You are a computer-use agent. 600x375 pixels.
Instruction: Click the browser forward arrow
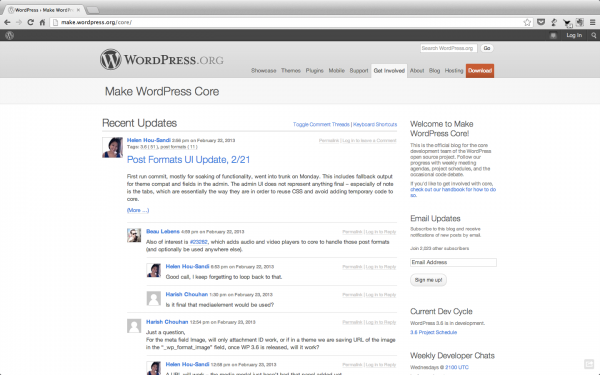click(x=19, y=22)
